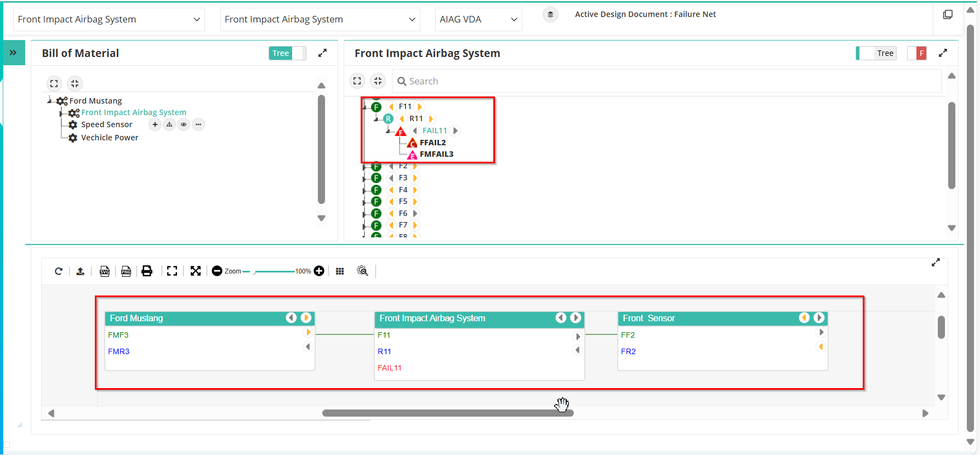Screen dimensions: 980x455
Task: Click the copy window icon at top right
Action: (948, 15)
